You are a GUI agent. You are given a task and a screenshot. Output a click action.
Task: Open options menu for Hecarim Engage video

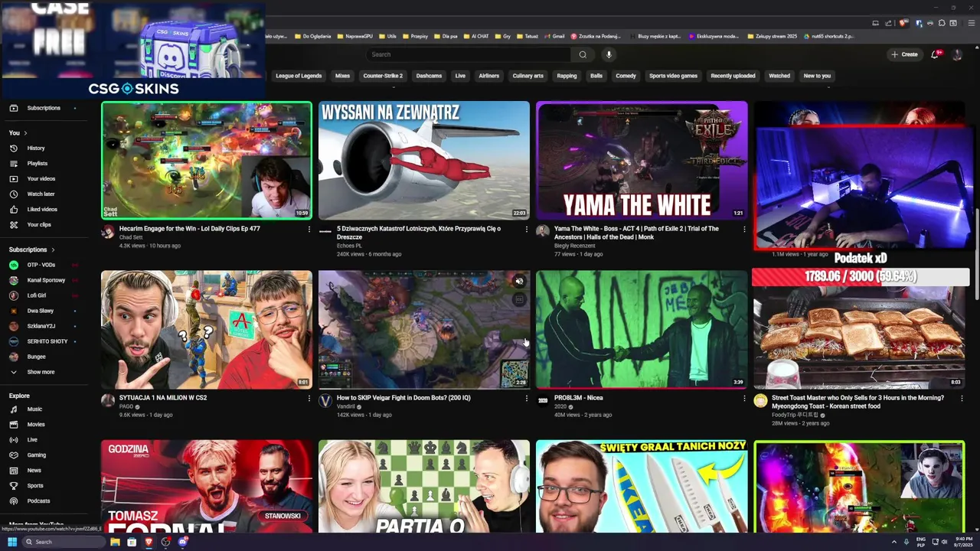pyautogui.click(x=309, y=229)
